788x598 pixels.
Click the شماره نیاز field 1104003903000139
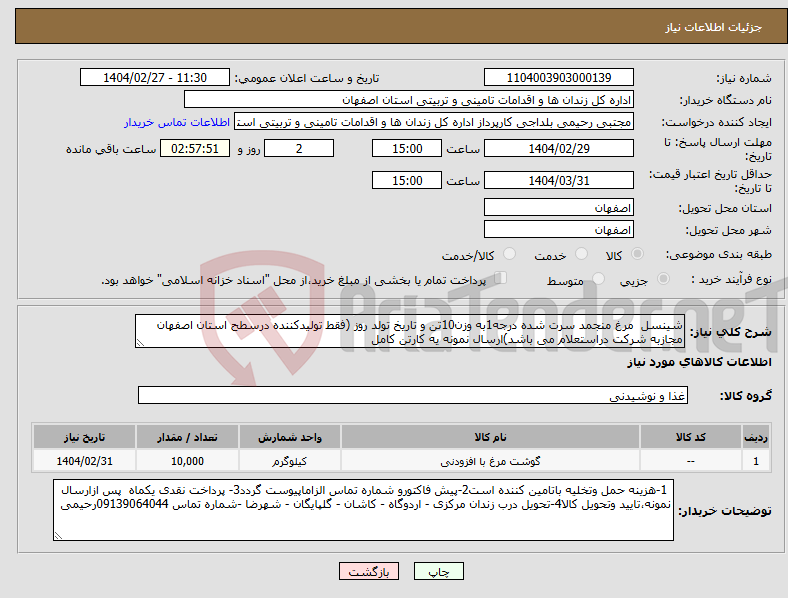tap(559, 77)
